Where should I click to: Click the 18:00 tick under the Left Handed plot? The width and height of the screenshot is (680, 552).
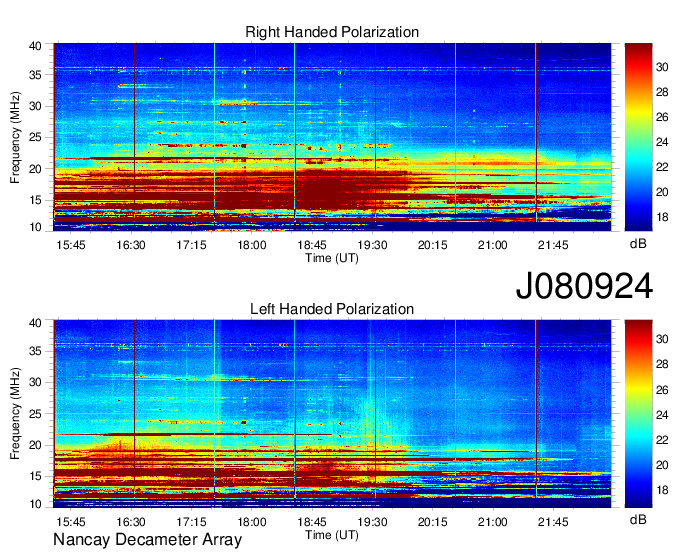click(252, 522)
